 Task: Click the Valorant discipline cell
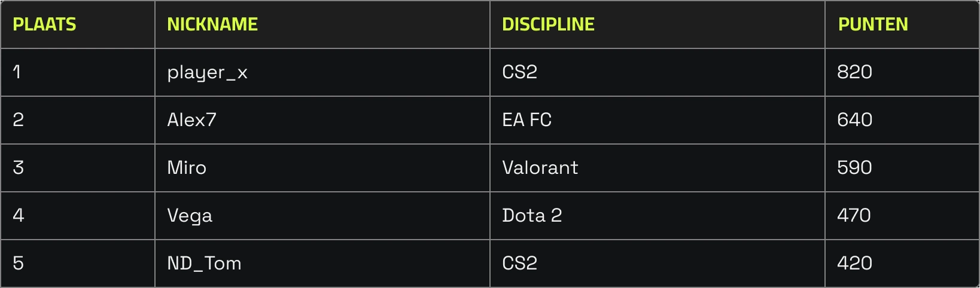(540, 168)
